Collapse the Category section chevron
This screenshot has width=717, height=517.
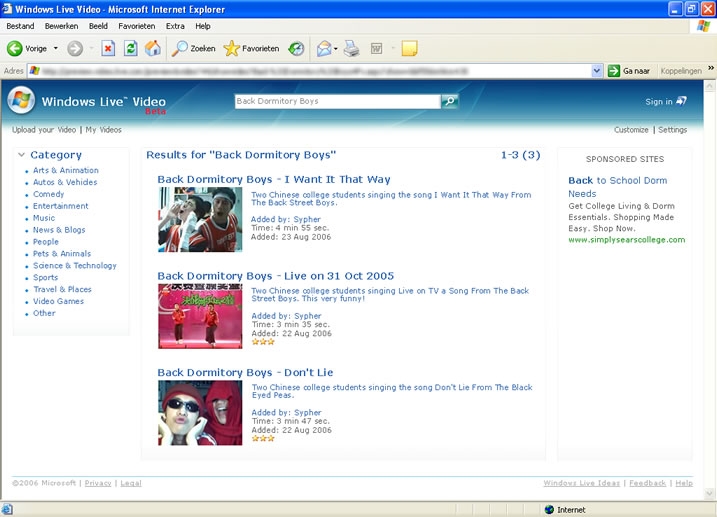click(21, 155)
